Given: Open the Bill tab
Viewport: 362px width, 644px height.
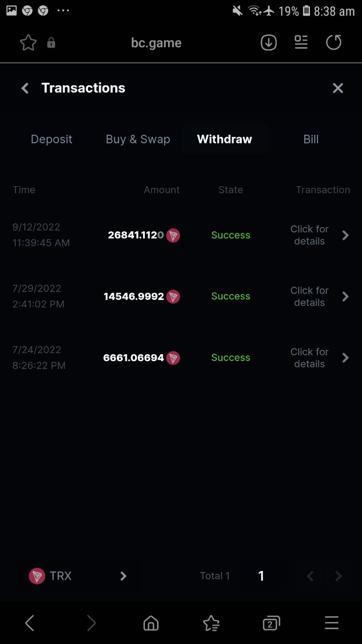Looking at the screenshot, I should tap(311, 140).
